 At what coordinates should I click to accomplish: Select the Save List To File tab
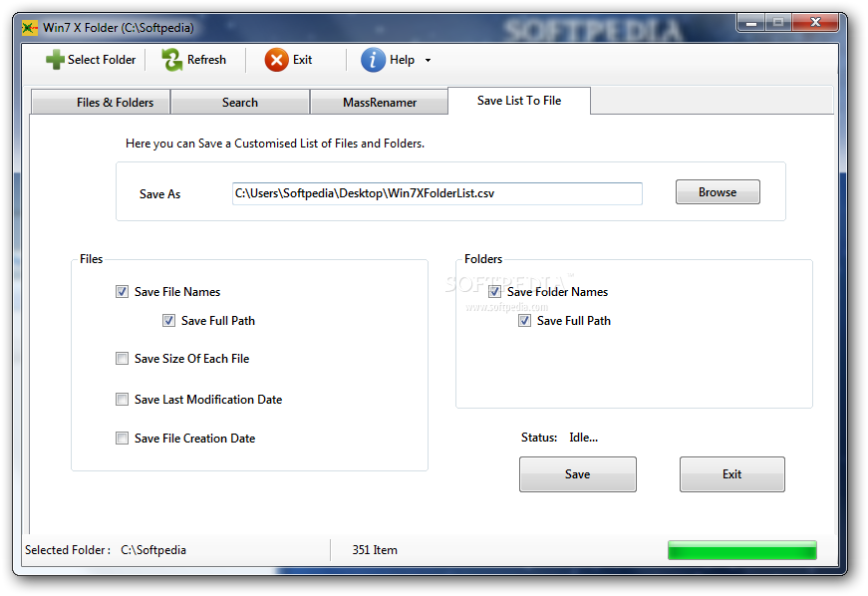518,101
